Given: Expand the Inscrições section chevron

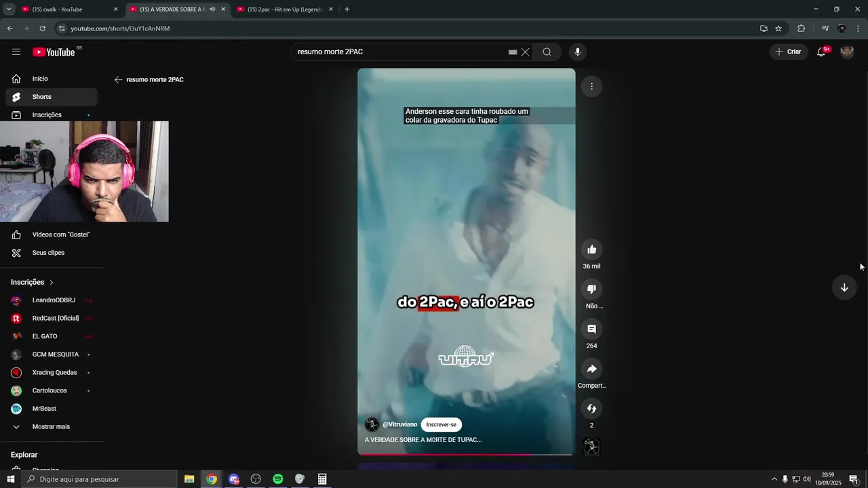Looking at the screenshot, I should (x=52, y=283).
